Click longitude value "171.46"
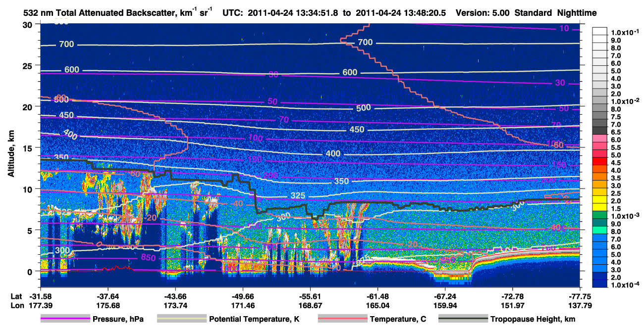 [243, 305]
